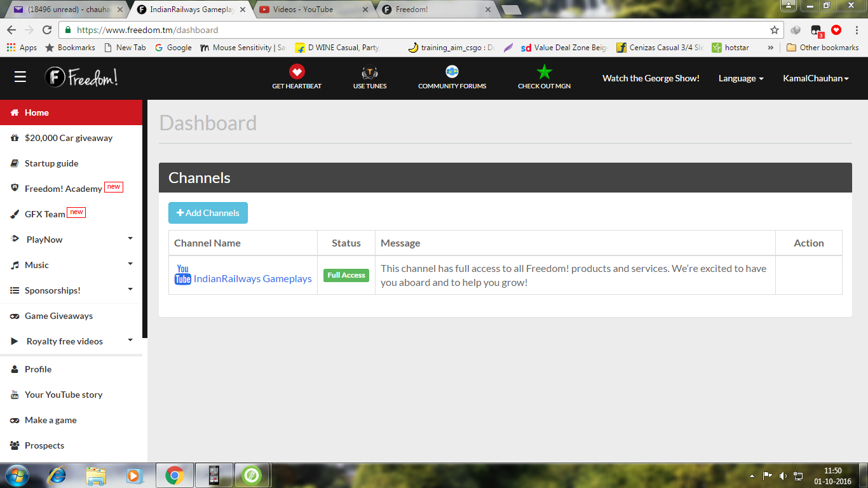The image size is (868, 488).
Task: Click the Status column header
Action: (346, 243)
